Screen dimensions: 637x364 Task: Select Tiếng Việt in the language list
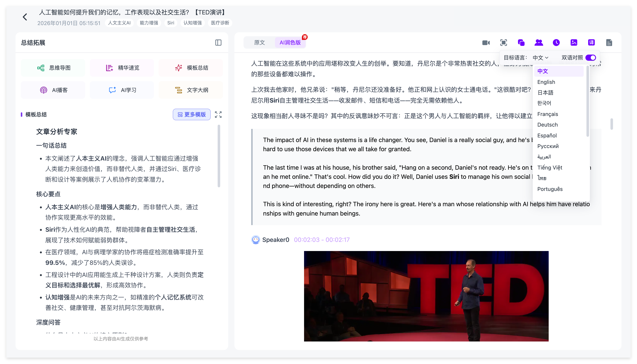559,168
